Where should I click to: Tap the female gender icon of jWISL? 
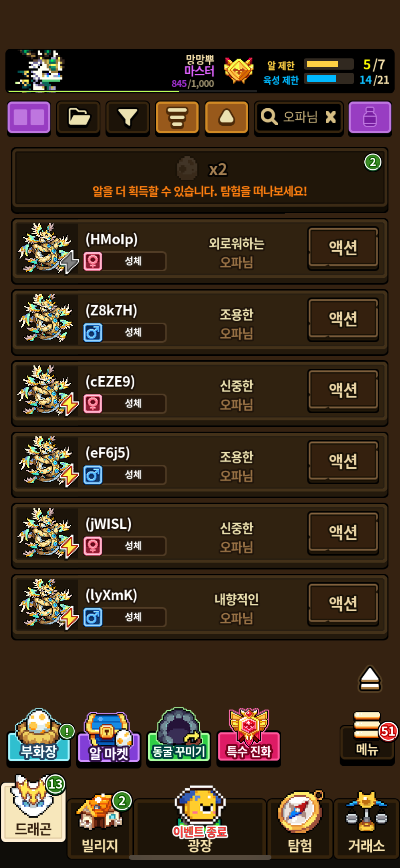(93, 546)
